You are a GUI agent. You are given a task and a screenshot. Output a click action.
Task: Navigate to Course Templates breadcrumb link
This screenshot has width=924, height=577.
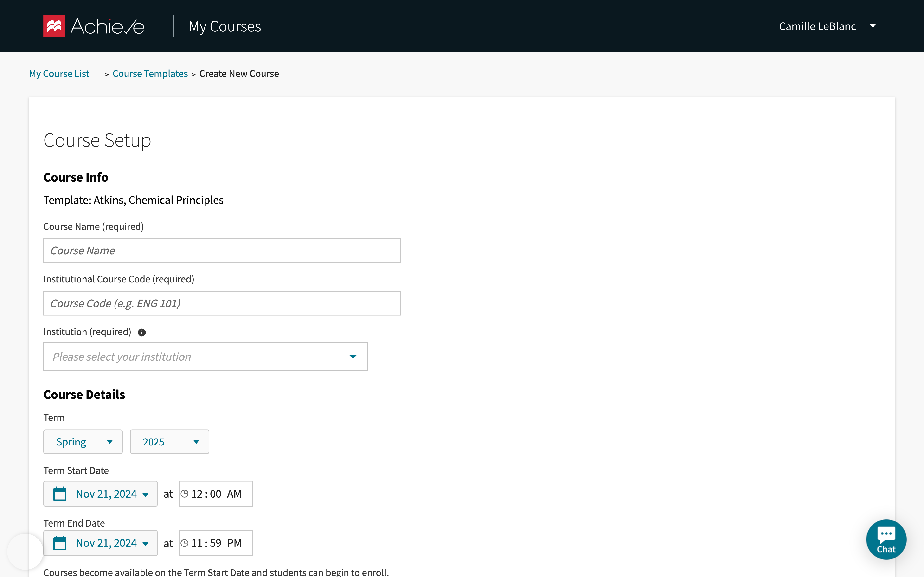point(149,73)
